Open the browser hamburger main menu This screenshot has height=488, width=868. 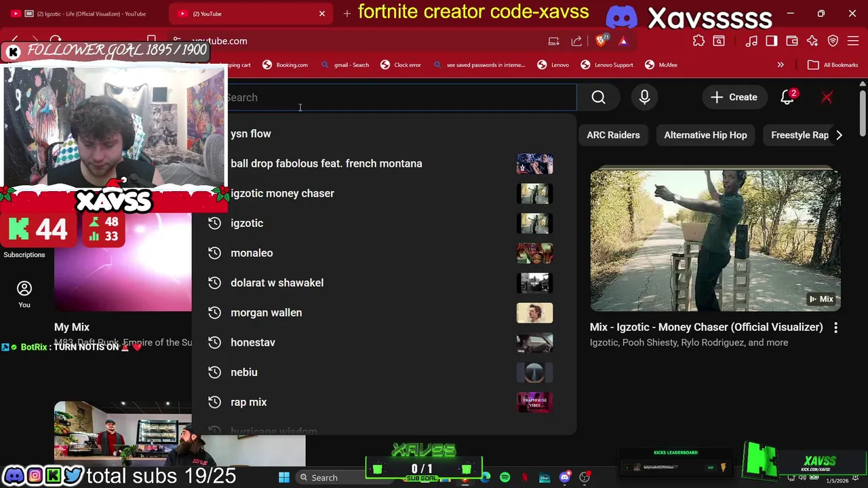pos(854,41)
